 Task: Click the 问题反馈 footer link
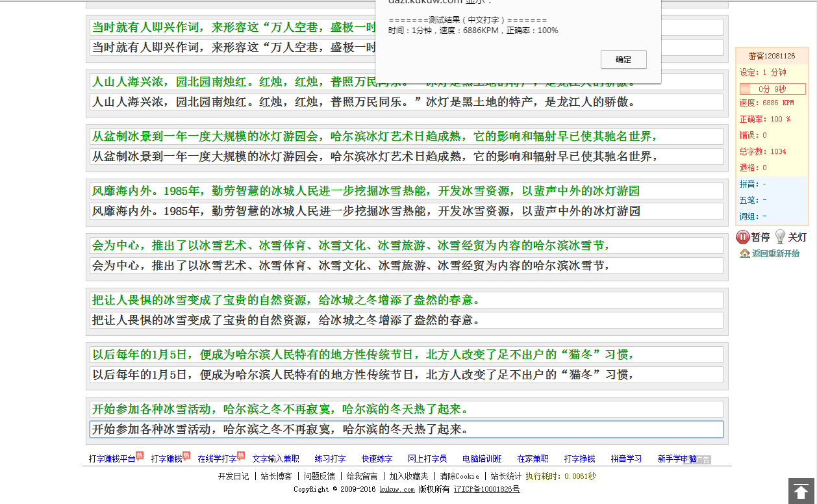pos(319,476)
